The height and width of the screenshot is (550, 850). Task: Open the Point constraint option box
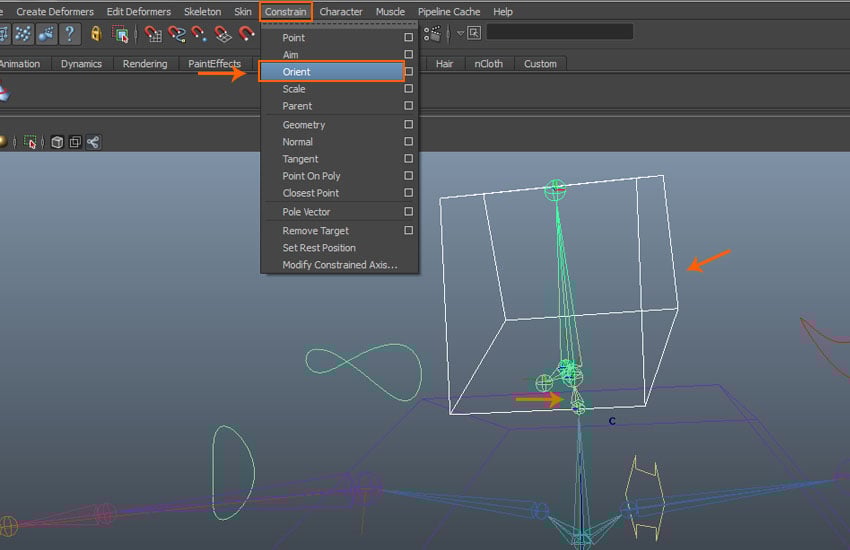pos(408,38)
